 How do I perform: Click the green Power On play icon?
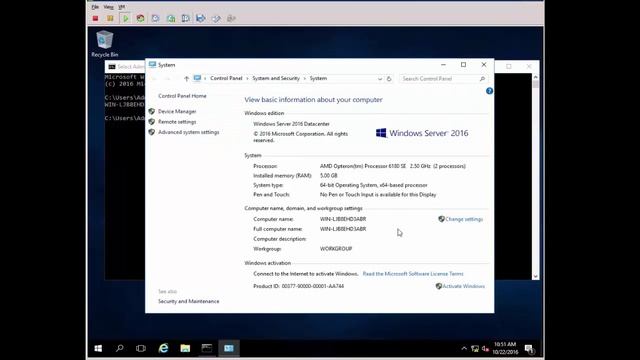coord(125,18)
